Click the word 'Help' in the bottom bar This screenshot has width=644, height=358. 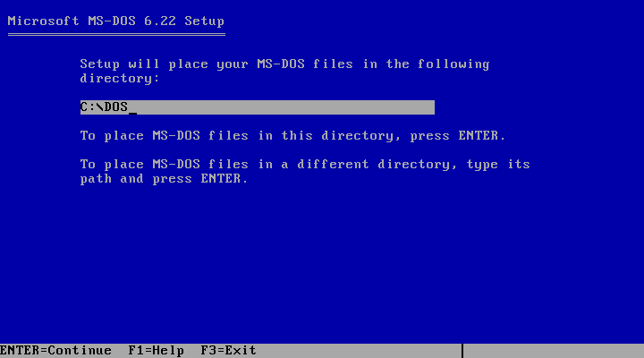[x=168, y=351]
